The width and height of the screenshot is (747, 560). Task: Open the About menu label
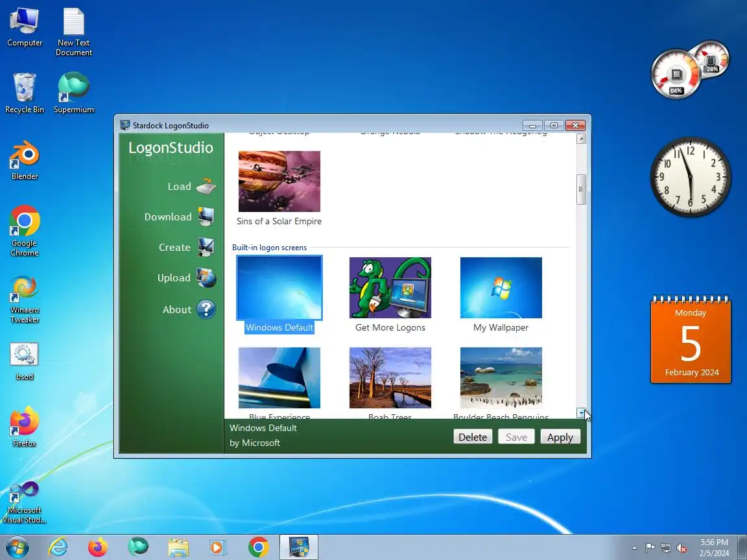(x=177, y=310)
